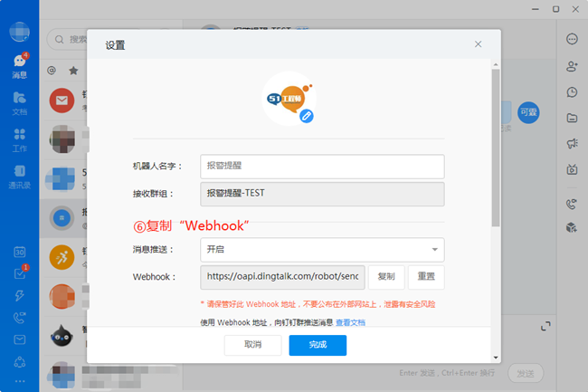Image resolution: width=588 pixels, height=392 pixels.
Task: Open the 消息推送 dropdown showing 开启
Action: (323, 250)
